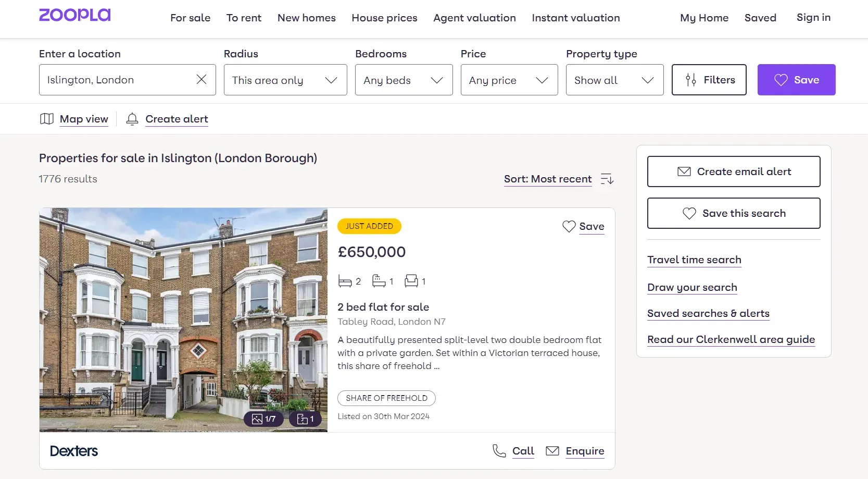This screenshot has height=479, width=868.
Task: Open the Radius dropdown showing This area only
Action: (x=285, y=80)
